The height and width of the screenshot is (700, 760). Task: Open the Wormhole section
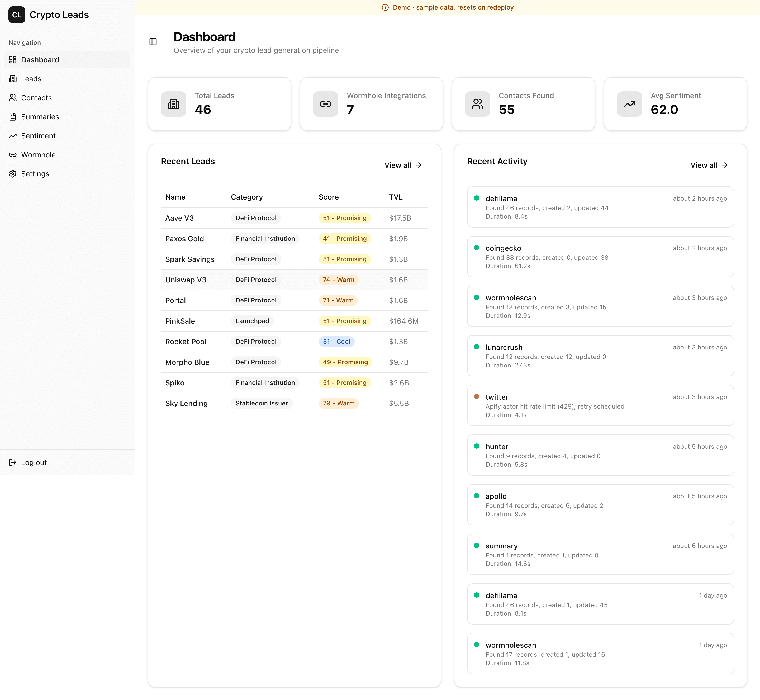pyautogui.click(x=67, y=155)
